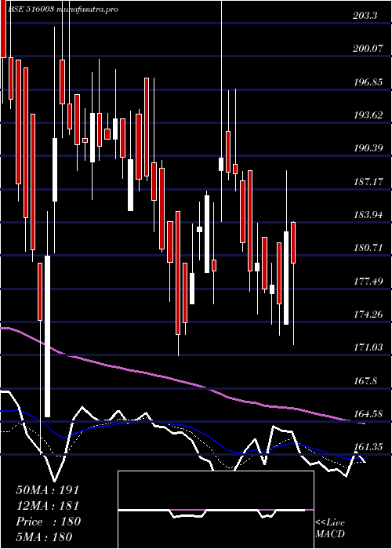The width and height of the screenshot is (392, 549).
Task: Click the 187.17 price axis label
Action: click(368, 182)
